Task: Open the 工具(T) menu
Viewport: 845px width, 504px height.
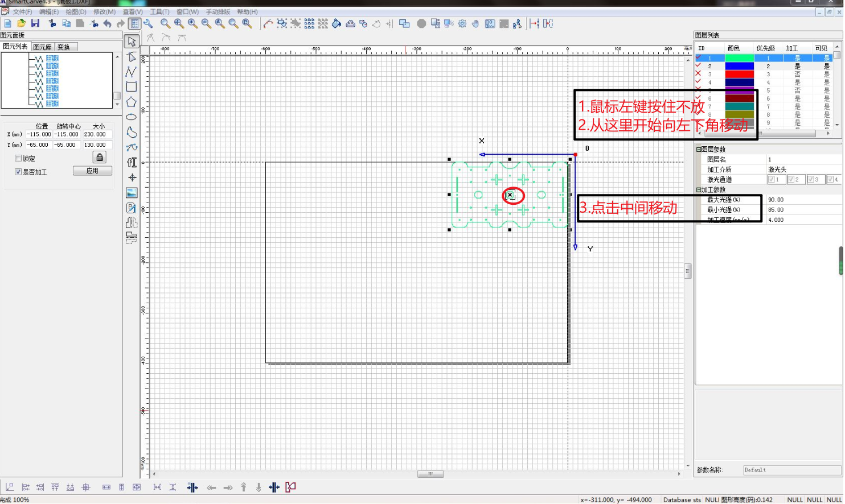Action: pyautogui.click(x=159, y=12)
